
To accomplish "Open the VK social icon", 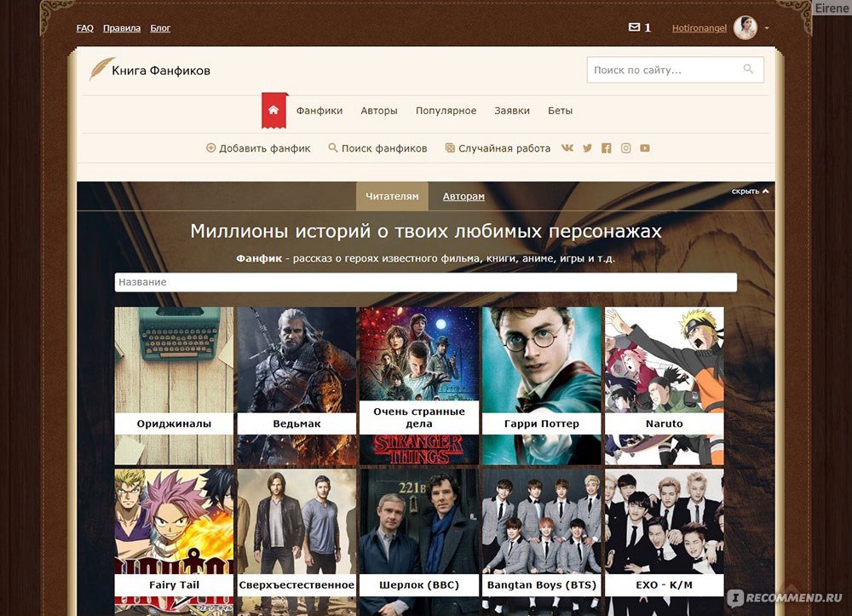I will 567,148.
